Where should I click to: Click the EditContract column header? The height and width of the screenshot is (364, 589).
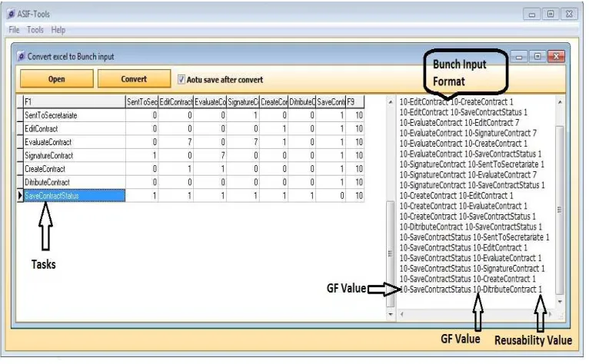pos(176,101)
